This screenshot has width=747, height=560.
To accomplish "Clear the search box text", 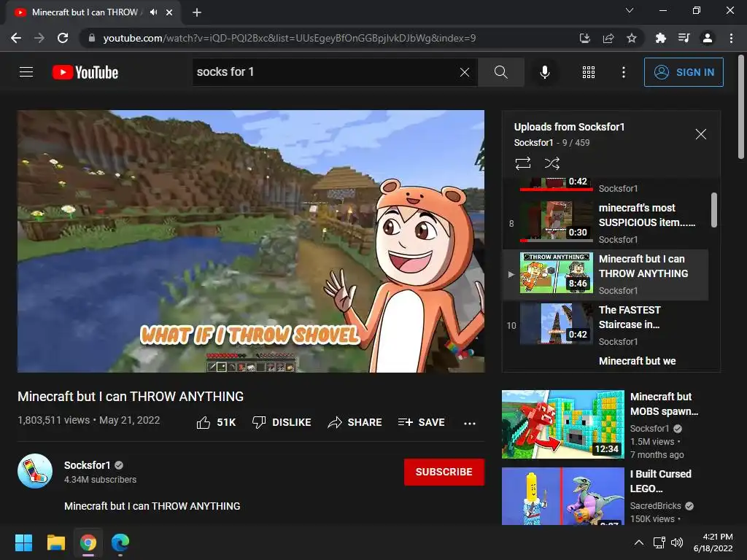I will click(x=465, y=72).
